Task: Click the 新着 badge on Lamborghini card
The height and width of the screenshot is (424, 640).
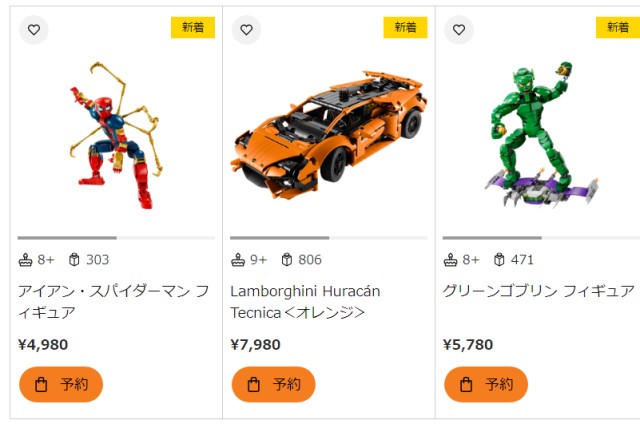Action: click(405, 27)
